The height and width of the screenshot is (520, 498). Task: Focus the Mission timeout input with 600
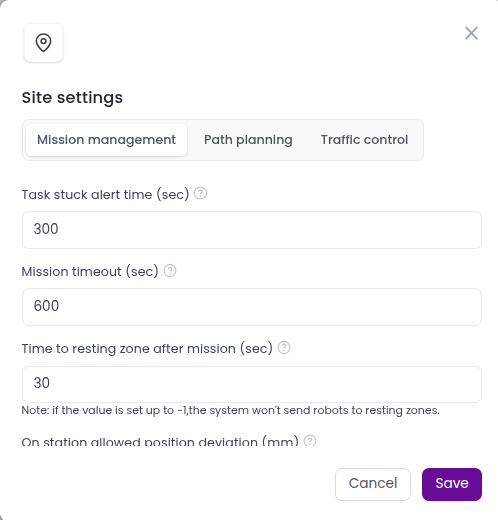(x=252, y=307)
